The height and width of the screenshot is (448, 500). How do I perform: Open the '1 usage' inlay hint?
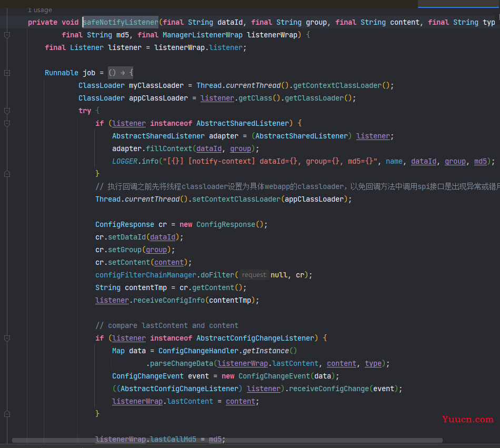click(40, 10)
